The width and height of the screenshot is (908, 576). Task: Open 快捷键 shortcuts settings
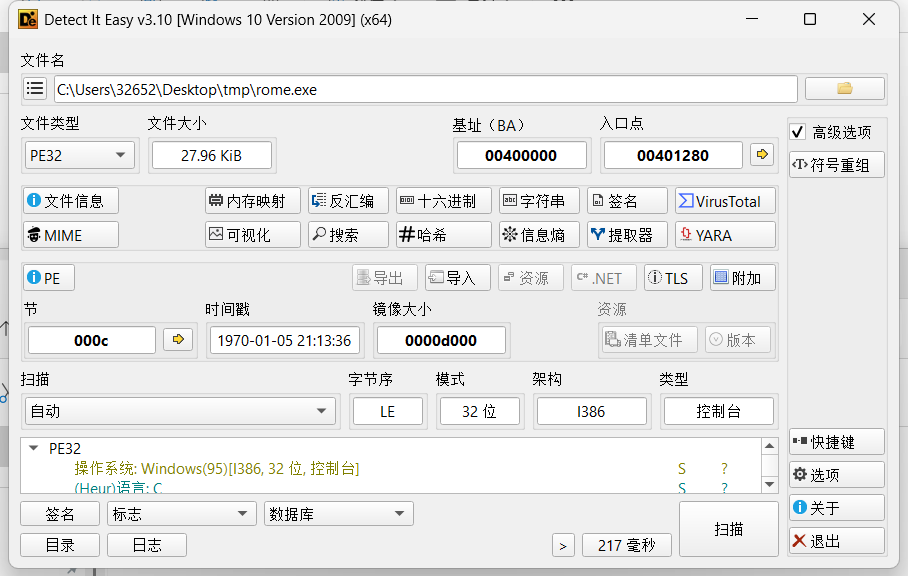(x=836, y=442)
